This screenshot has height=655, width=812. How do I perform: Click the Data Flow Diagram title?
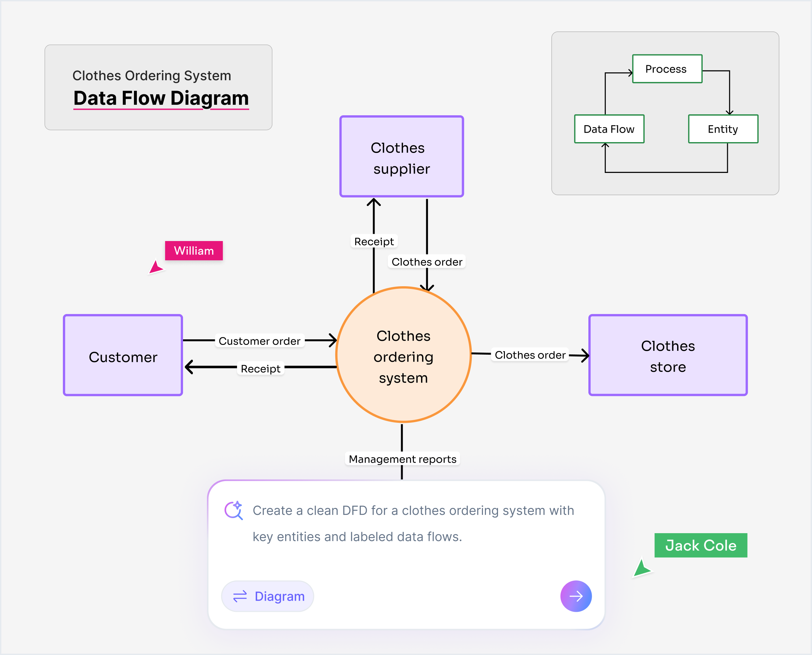point(161,98)
